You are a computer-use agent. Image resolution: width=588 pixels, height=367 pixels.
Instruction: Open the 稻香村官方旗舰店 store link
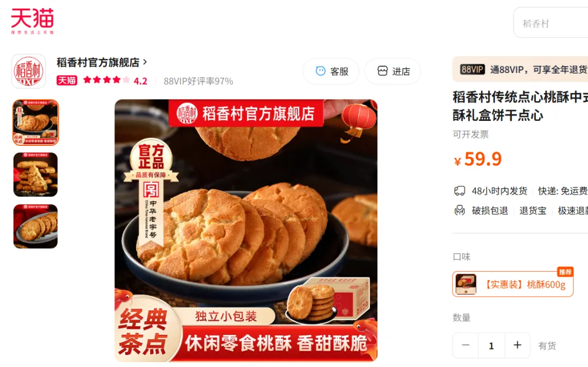(98, 62)
